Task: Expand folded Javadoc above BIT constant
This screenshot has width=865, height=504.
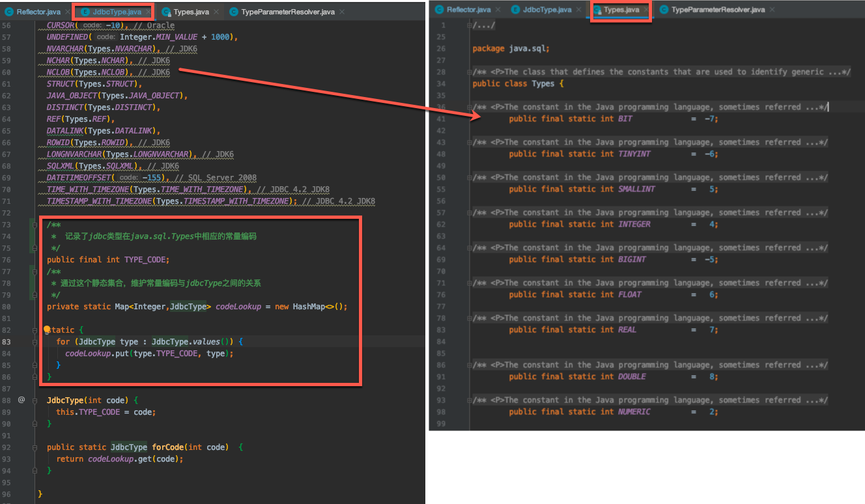Action: point(470,107)
